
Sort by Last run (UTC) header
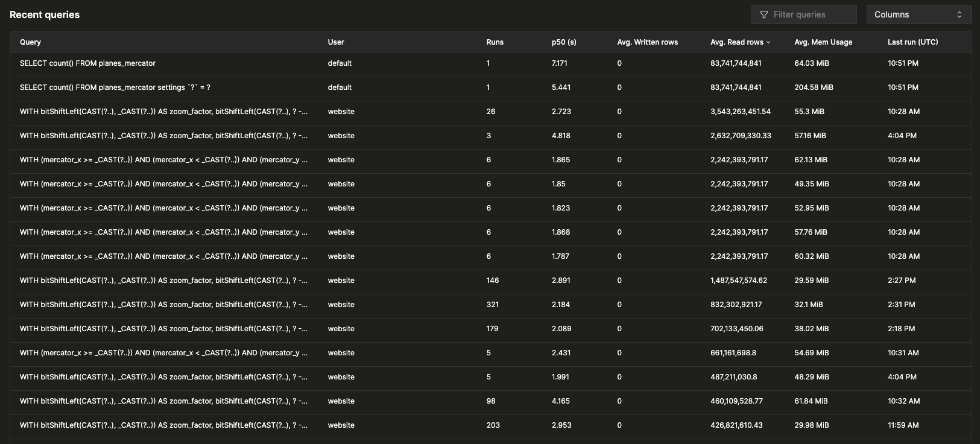point(912,42)
